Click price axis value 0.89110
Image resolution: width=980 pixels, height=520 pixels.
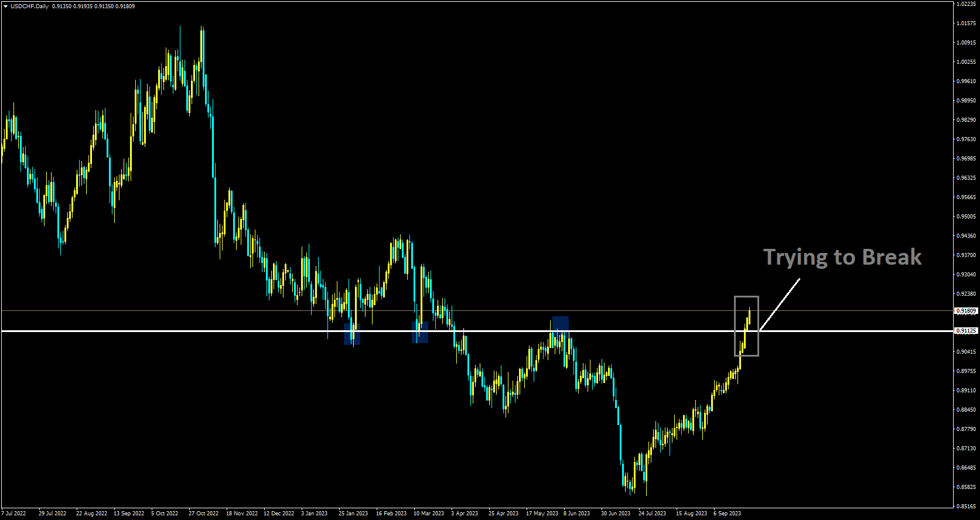click(x=967, y=391)
